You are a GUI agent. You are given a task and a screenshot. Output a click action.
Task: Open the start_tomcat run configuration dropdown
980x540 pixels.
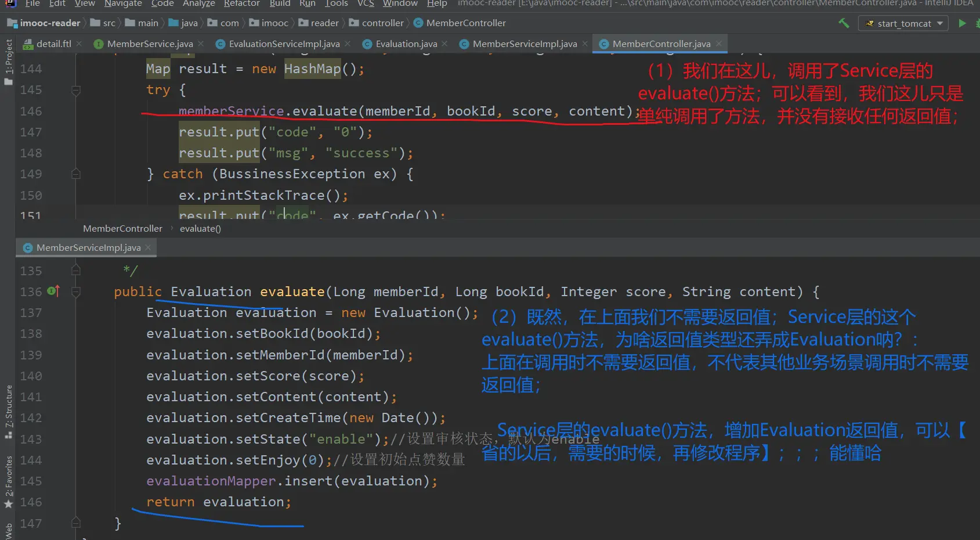903,23
